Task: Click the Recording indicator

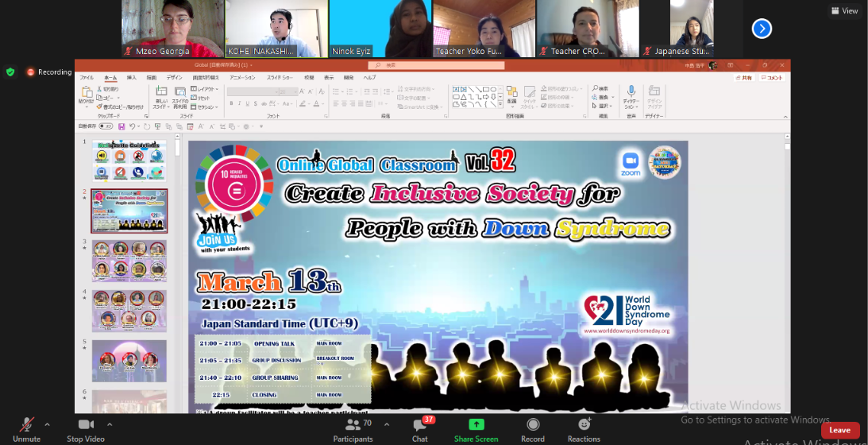Action: (x=48, y=72)
